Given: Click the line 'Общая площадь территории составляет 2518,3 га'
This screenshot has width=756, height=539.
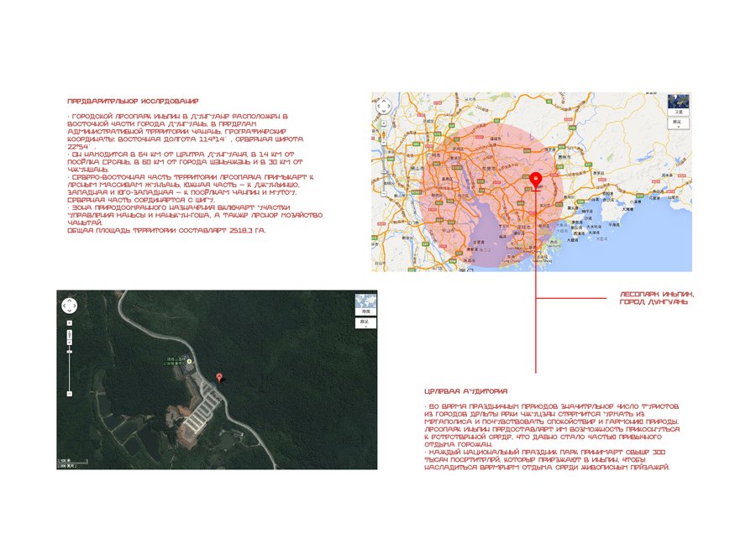Looking at the screenshot, I should pos(166,231).
